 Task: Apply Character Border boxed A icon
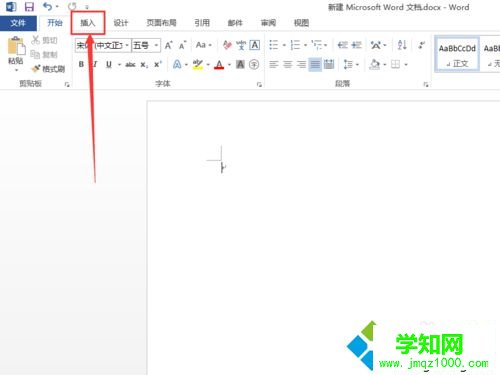[x=255, y=45]
